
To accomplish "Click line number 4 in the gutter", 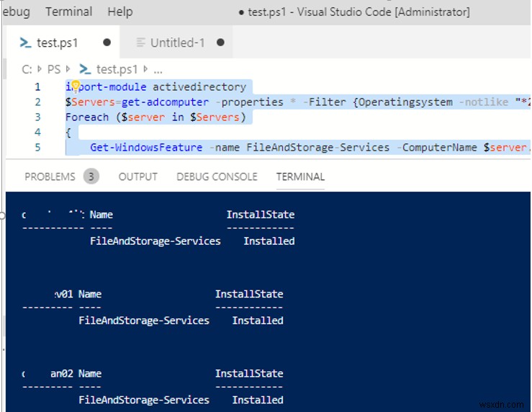I will (x=37, y=132).
